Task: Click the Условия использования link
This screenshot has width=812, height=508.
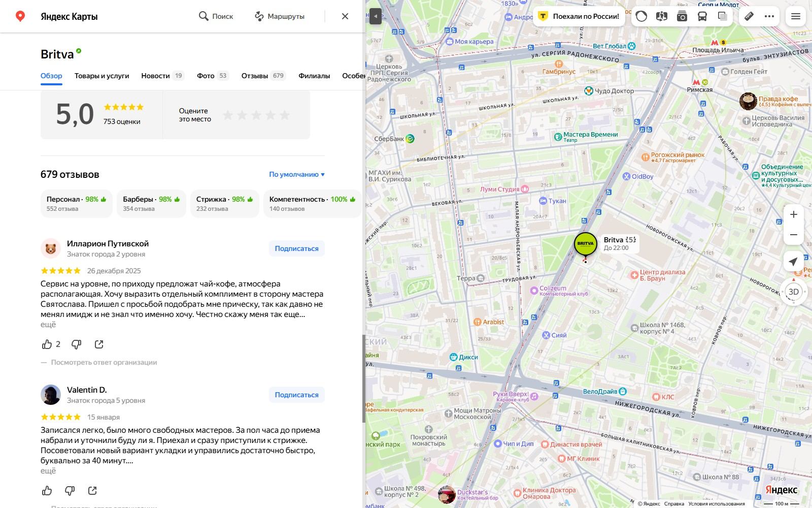Action: click(x=717, y=504)
